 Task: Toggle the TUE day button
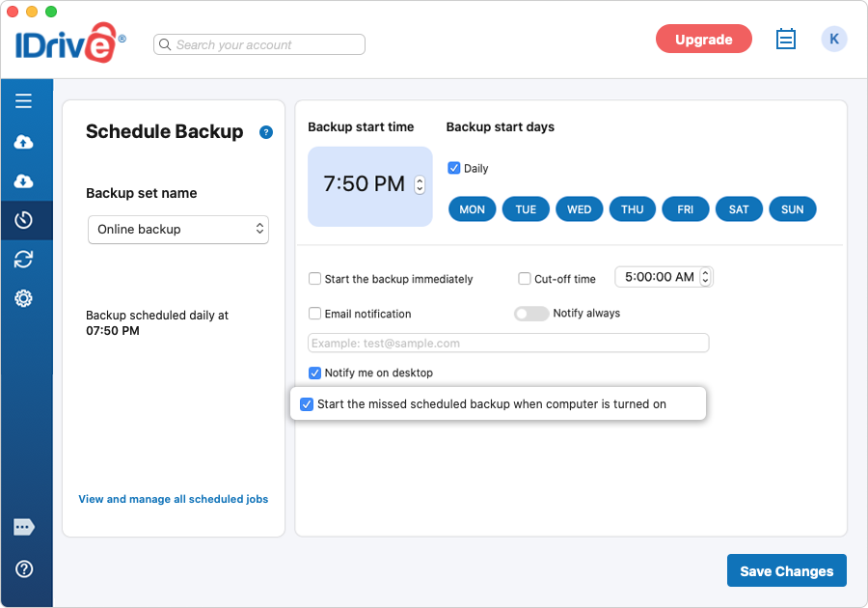526,209
